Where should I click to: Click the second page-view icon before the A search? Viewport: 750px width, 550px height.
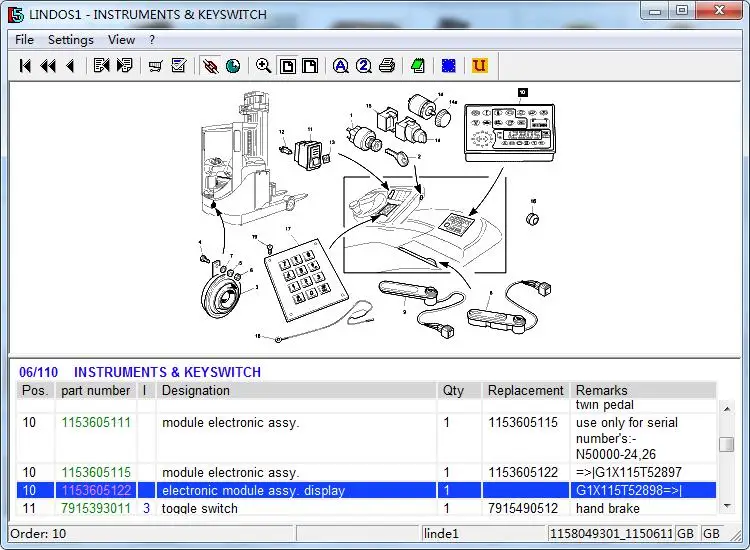point(310,66)
